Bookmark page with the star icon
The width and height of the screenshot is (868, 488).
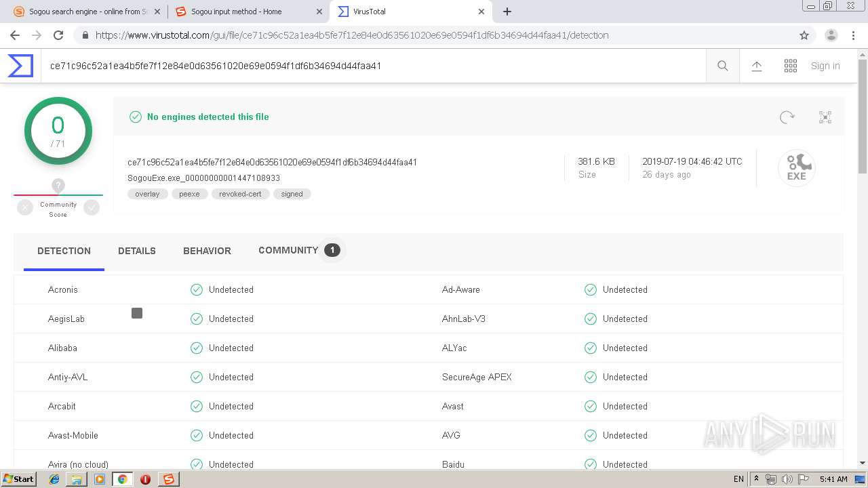(x=804, y=35)
